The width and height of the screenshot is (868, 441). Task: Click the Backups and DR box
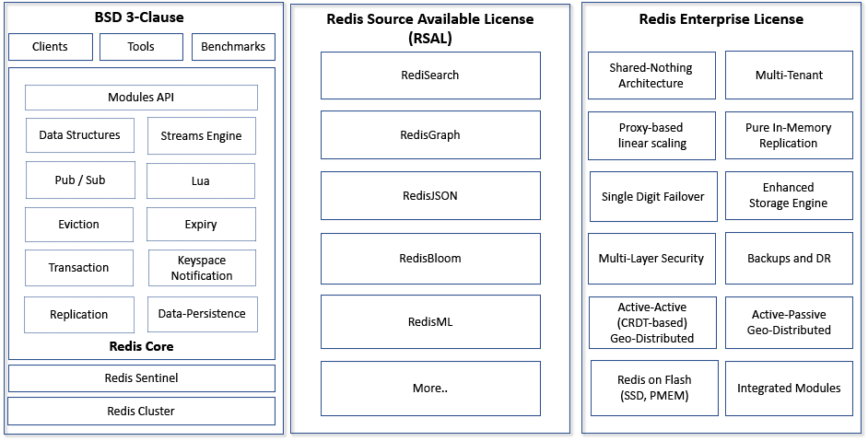click(790, 259)
